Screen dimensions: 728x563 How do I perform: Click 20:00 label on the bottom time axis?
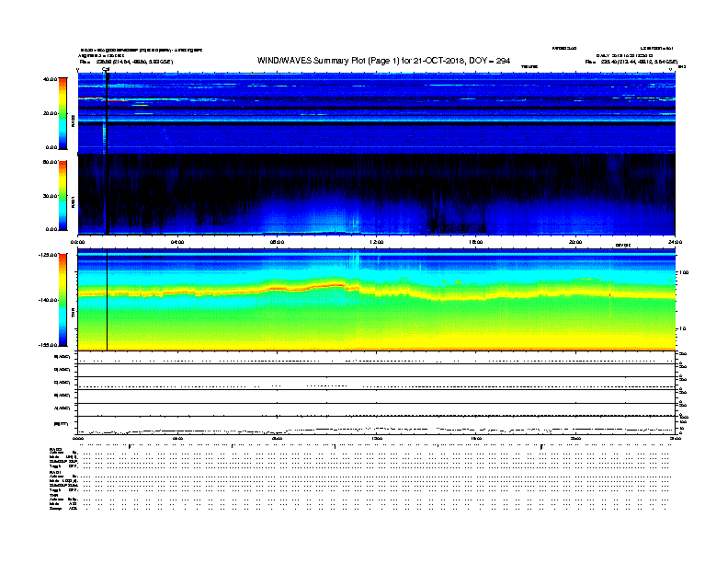[x=575, y=438]
